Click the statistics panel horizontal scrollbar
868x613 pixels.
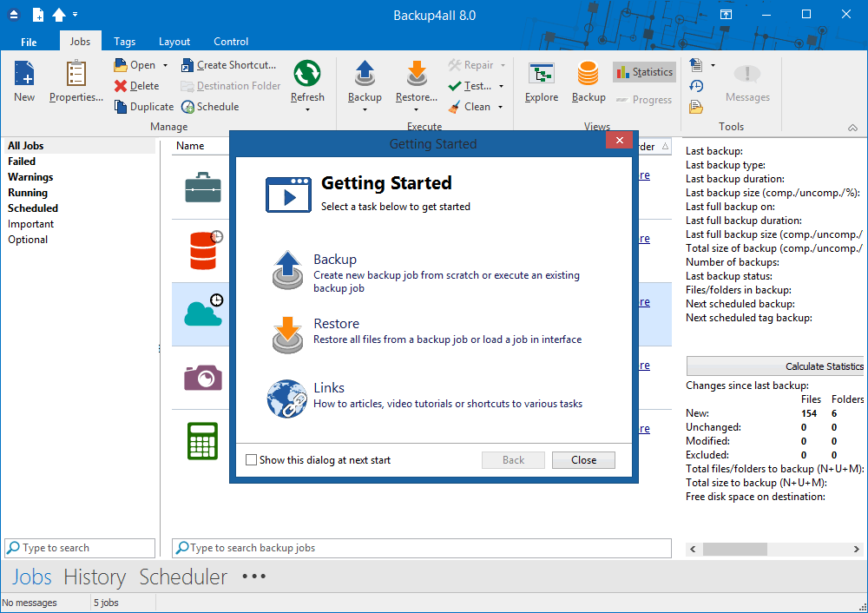point(734,549)
